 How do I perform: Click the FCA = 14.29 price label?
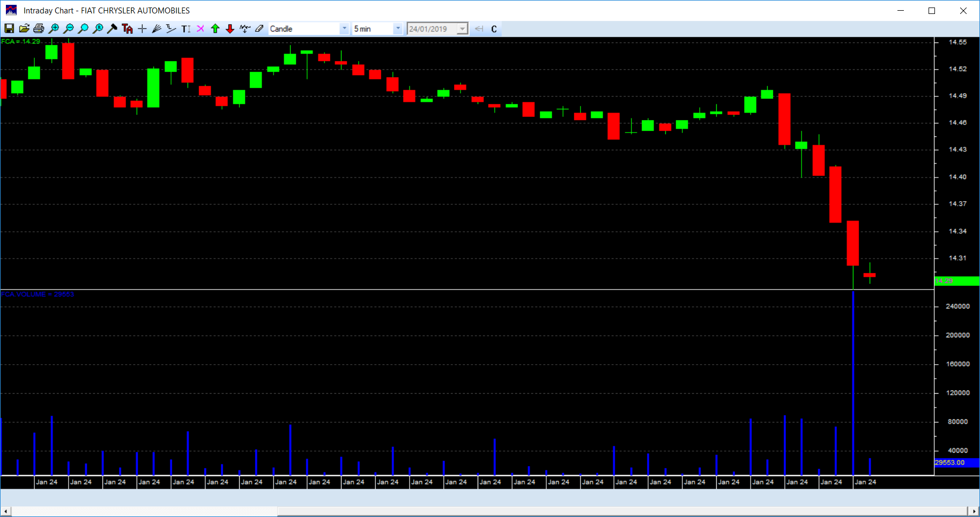(x=21, y=41)
